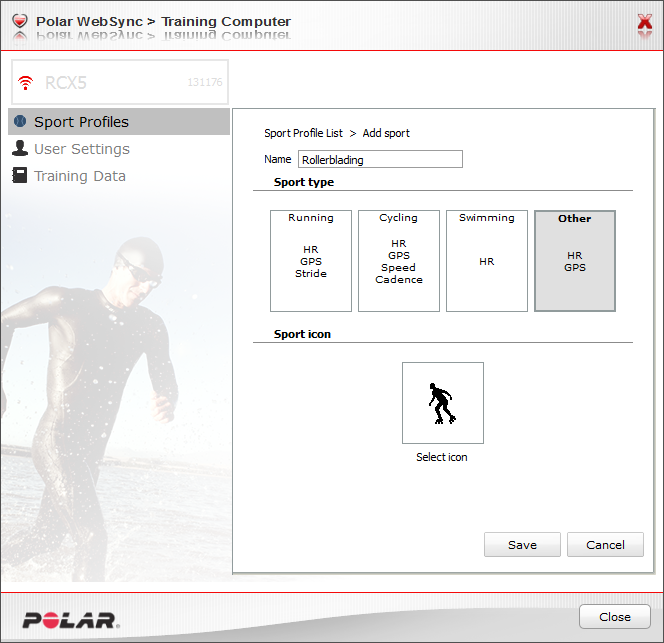The height and width of the screenshot is (643, 664).
Task: Close window with red X icon
Action: coord(645,22)
